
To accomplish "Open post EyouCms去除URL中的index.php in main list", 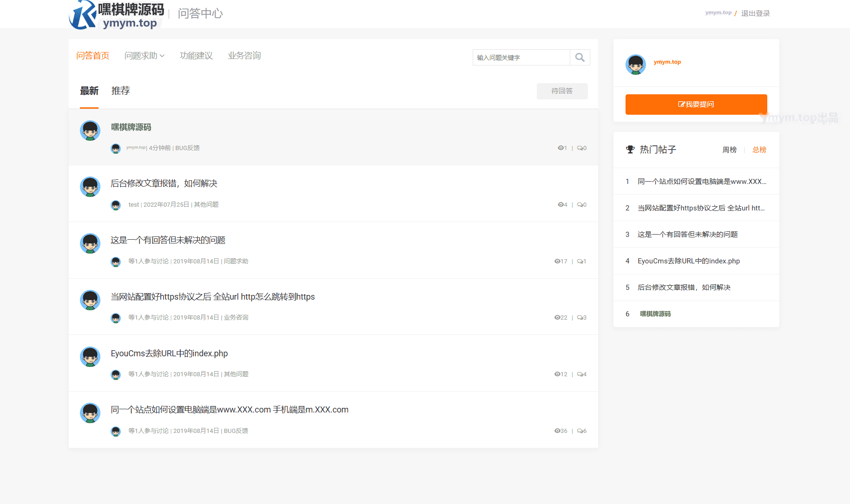I will pos(169,353).
